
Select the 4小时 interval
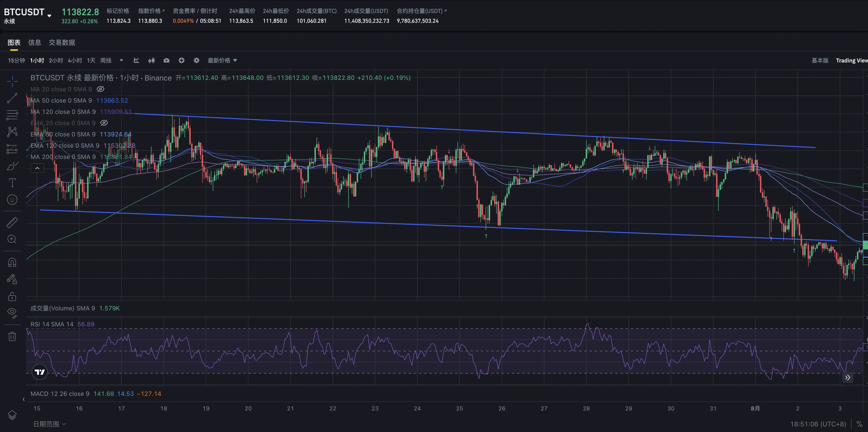coord(75,60)
